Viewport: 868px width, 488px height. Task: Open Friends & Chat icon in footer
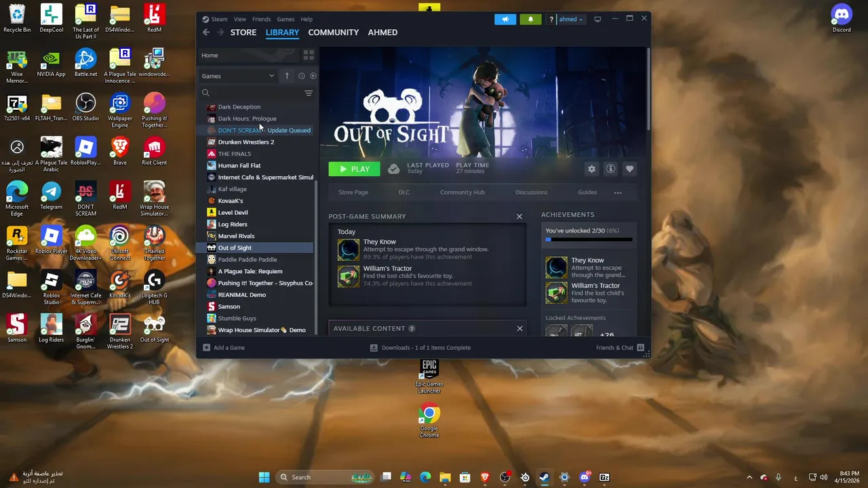tap(640, 348)
